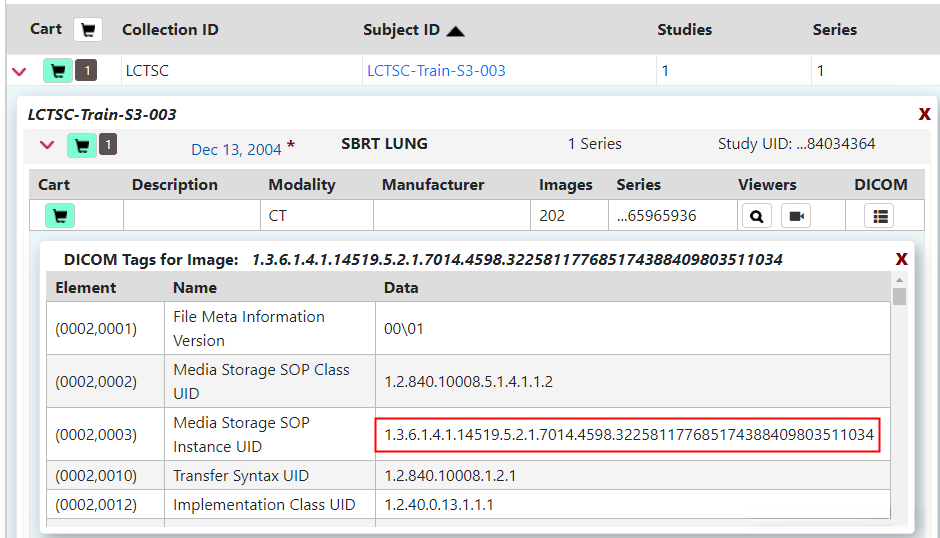The height and width of the screenshot is (538, 940).
Task: Toggle the DICOM tags list icon
Action: pyautogui.click(x=880, y=215)
